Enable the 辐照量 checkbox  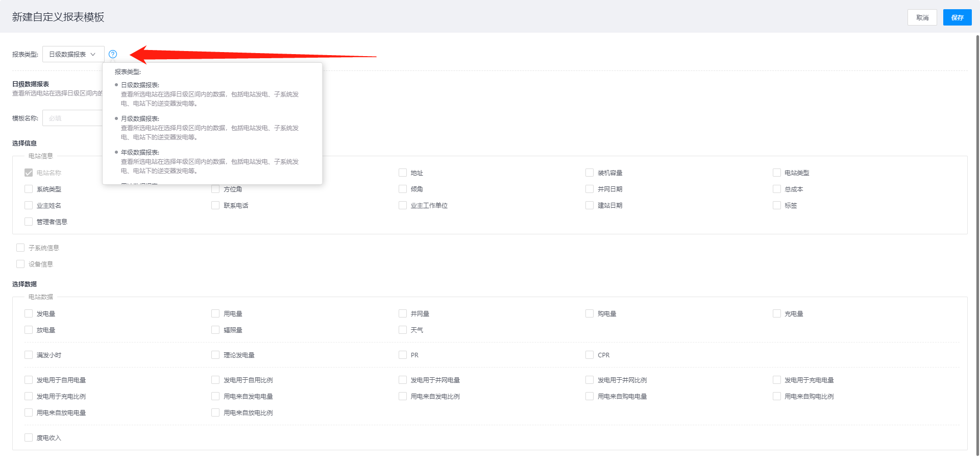(215, 330)
